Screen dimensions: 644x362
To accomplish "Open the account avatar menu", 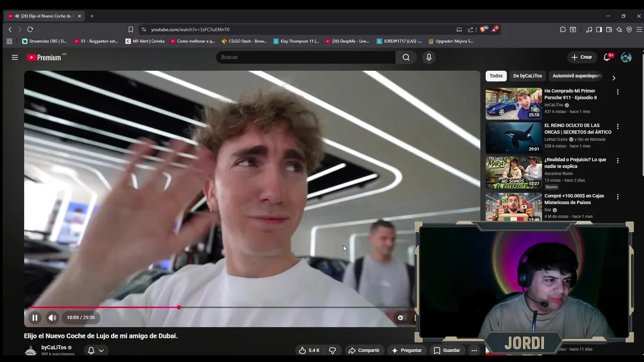I will pos(626,57).
